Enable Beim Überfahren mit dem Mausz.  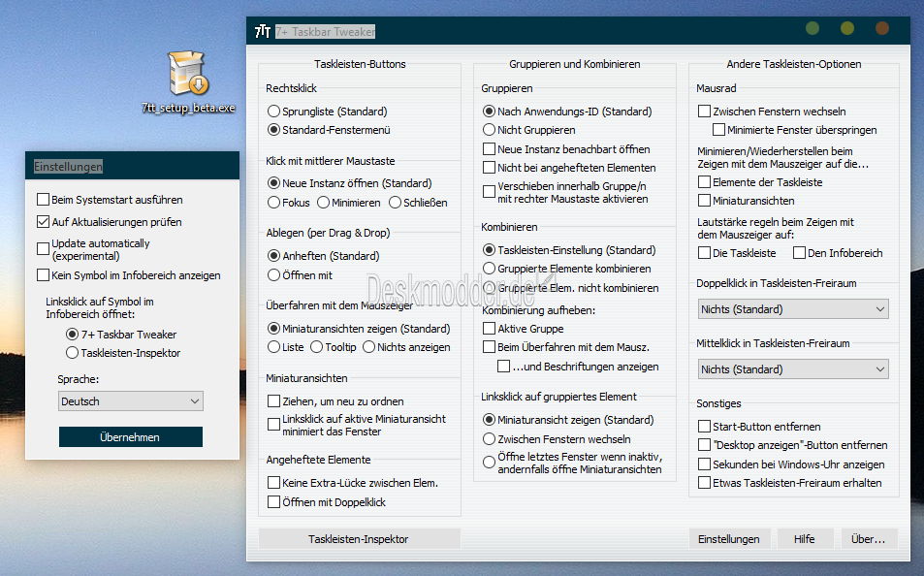click(489, 346)
